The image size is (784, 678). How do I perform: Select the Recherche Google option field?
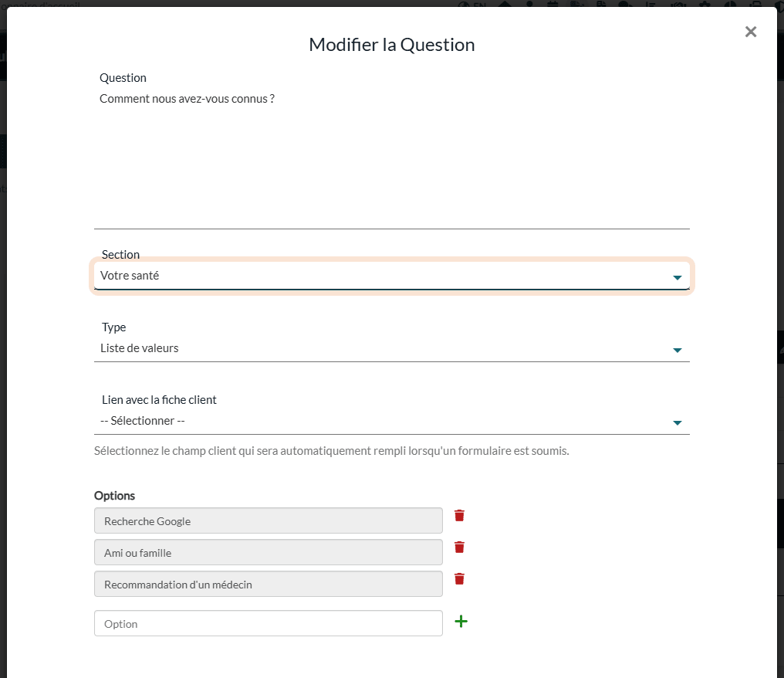click(x=269, y=521)
